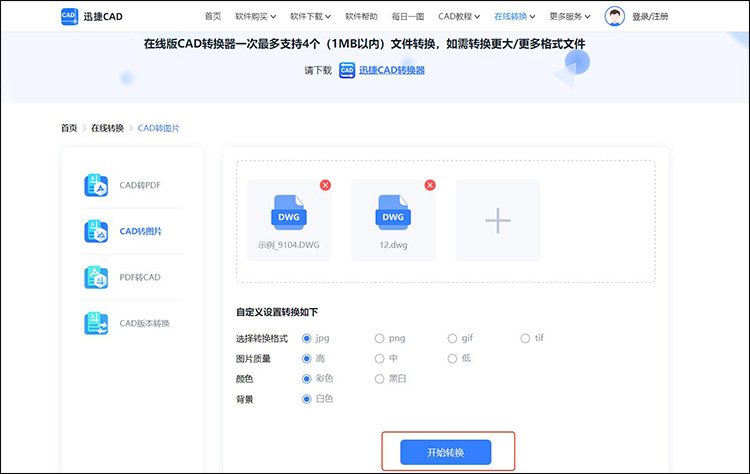Screen dimensions: 750x474
Task: Click the 开始转换 button
Action: pos(445,452)
